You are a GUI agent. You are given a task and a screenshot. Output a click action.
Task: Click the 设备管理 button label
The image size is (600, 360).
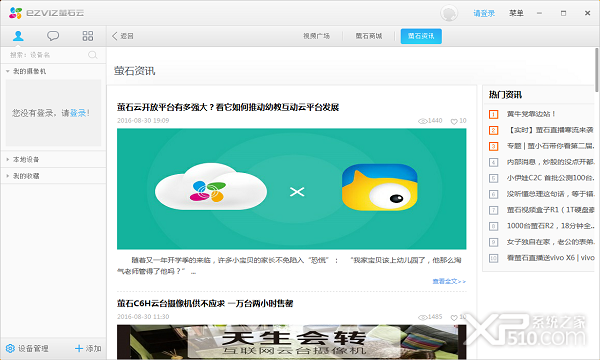[x=33, y=348]
